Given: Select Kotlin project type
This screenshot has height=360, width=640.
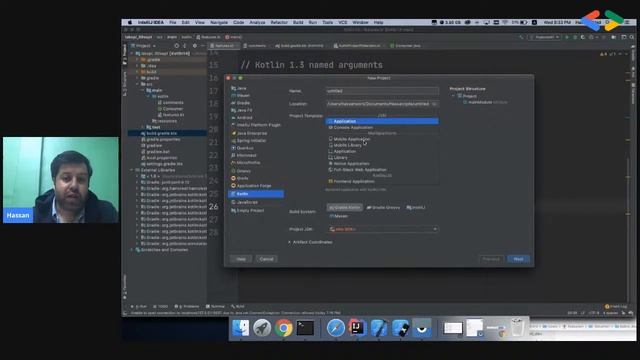Looking at the screenshot, I should (256, 194).
